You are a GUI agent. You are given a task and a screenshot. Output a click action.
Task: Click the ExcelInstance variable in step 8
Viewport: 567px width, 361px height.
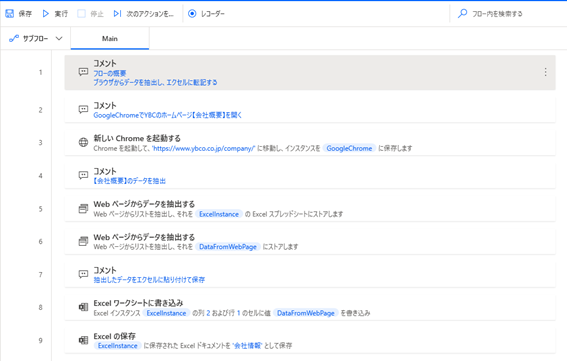click(x=166, y=313)
